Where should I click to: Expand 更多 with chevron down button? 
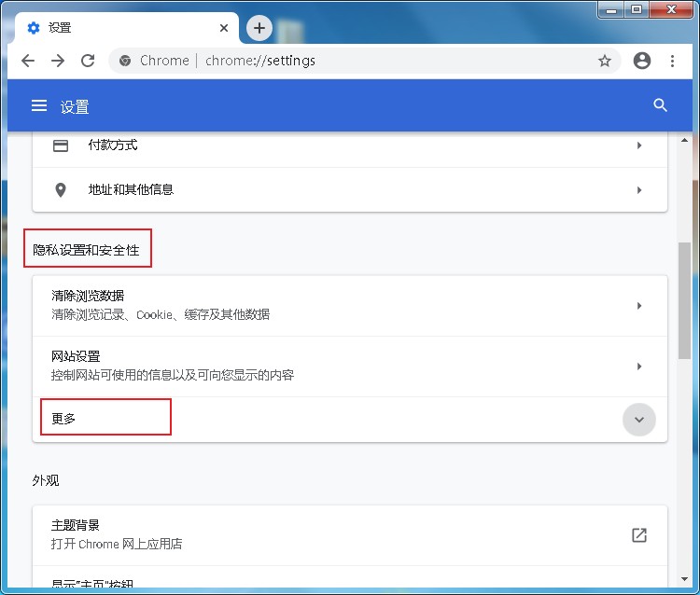coord(639,420)
